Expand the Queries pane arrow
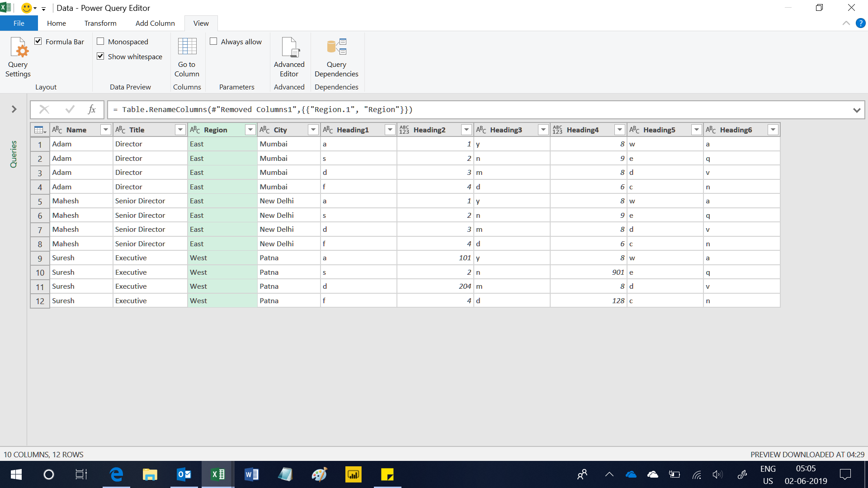868x488 pixels. 14,109
